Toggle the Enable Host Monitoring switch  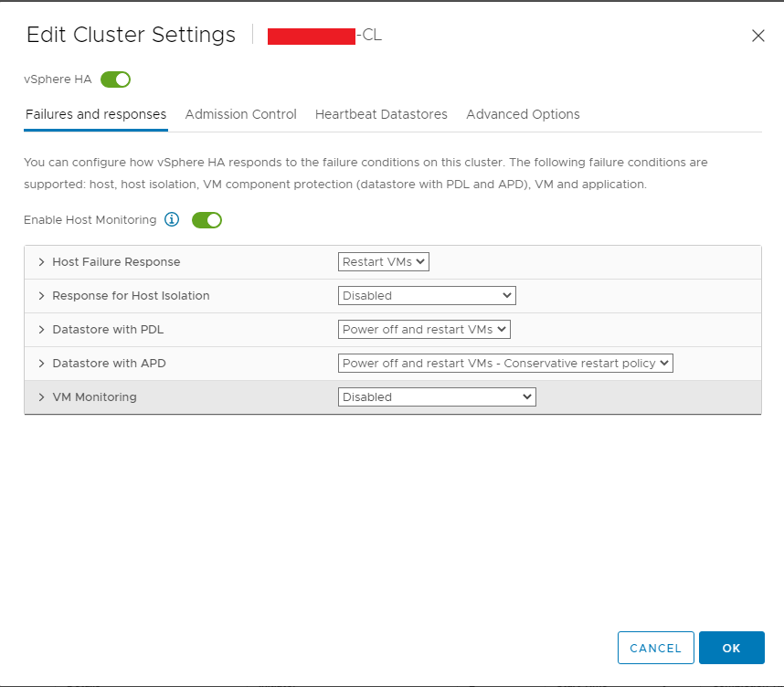207,220
